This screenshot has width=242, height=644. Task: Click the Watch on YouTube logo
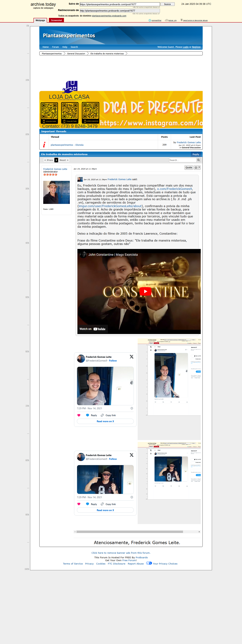[99, 329]
